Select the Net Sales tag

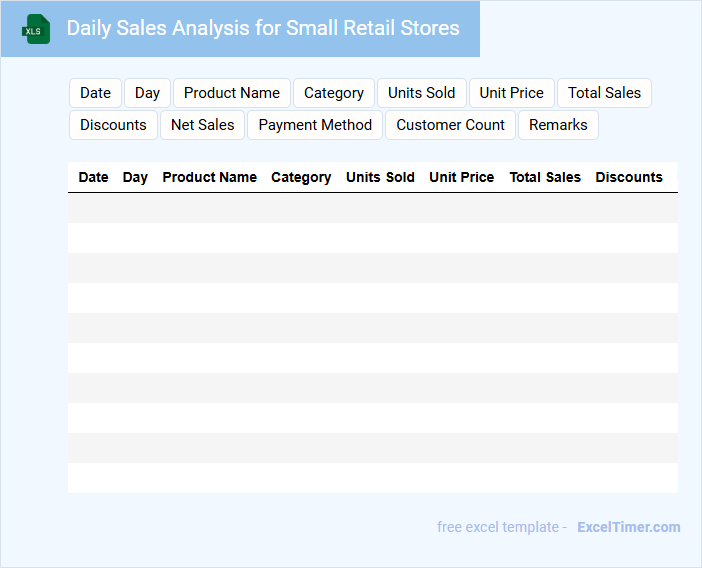[202, 125]
